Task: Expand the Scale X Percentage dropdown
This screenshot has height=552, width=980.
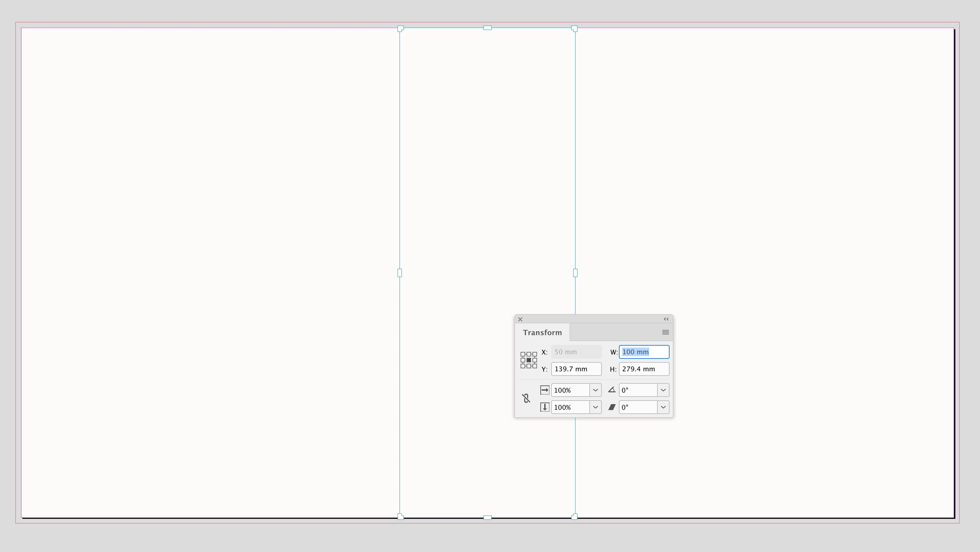Action: pyautogui.click(x=595, y=390)
